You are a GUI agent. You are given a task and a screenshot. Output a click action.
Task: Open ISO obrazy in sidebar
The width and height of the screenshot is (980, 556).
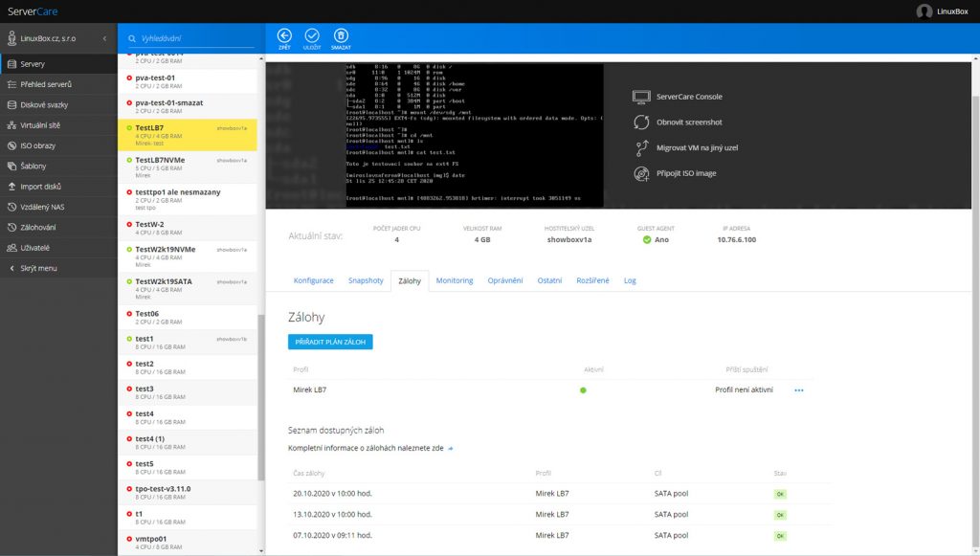point(58,145)
